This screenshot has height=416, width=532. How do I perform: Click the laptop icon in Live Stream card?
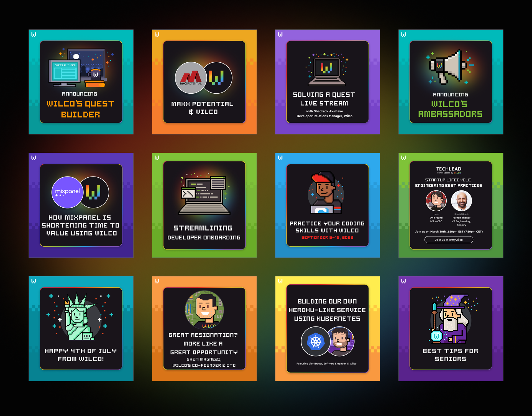pos(327,72)
